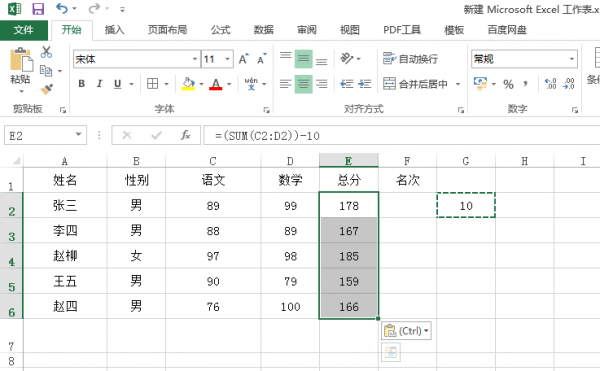
Task: Decrease font size with smaller A icon
Action: pyautogui.click(x=262, y=59)
